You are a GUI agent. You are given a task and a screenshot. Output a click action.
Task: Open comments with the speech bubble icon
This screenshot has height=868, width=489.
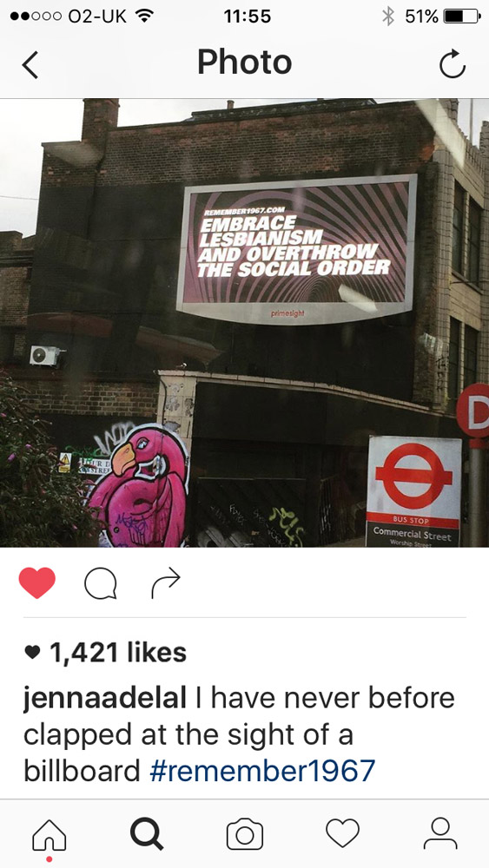[101, 584]
